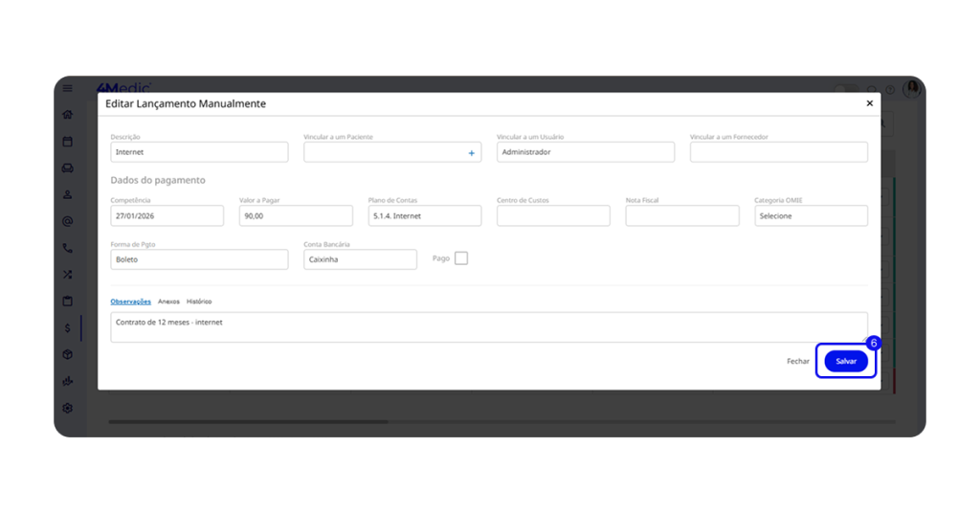Expand the Forma de Pgto dropdown
This screenshot has width=980, height=514.
[x=199, y=259]
